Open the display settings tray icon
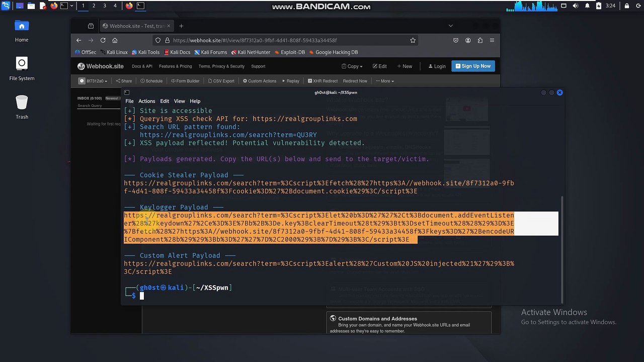This screenshot has height=362, width=644. tap(563, 6)
